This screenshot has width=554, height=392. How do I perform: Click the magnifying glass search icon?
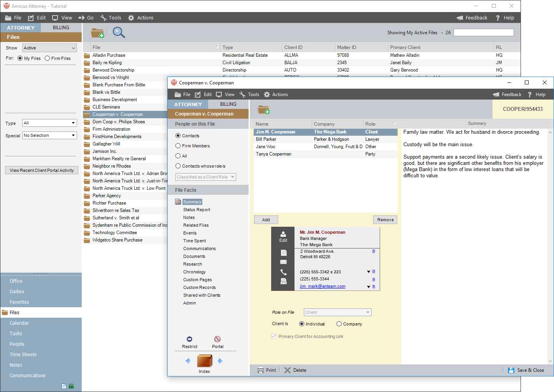[119, 33]
